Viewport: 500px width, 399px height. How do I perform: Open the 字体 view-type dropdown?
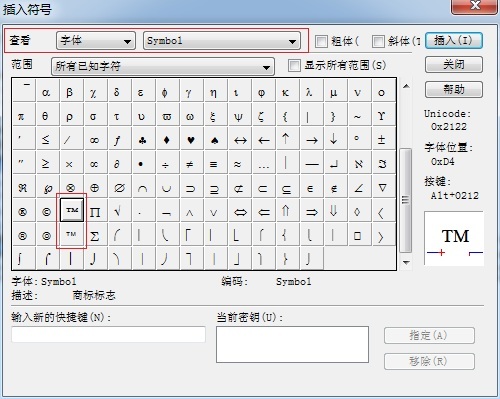pyautogui.click(x=96, y=41)
